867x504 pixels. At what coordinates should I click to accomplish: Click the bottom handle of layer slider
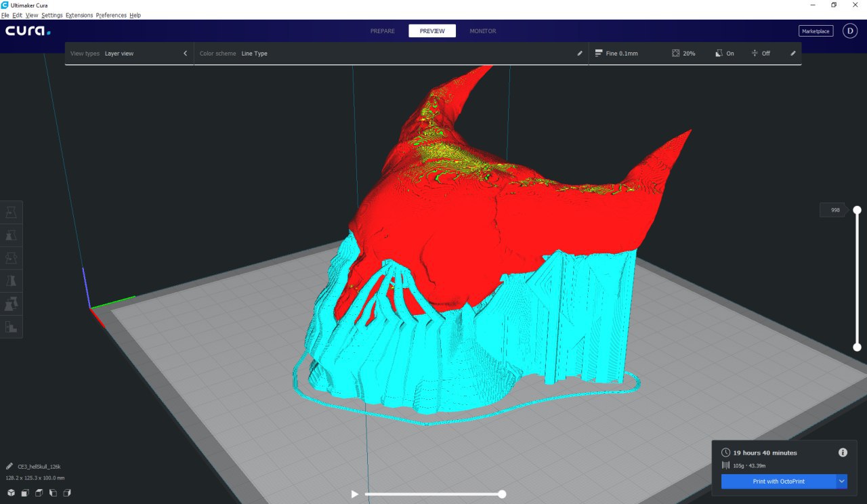(857, 347)
